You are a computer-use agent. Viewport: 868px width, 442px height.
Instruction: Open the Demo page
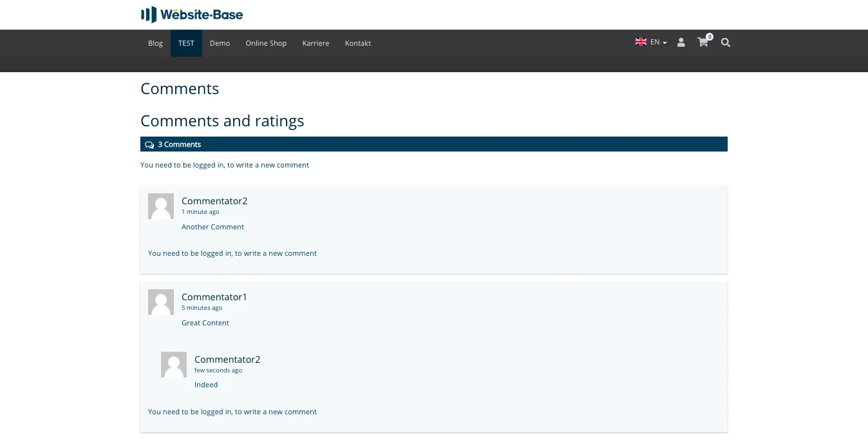click(220, 43)
